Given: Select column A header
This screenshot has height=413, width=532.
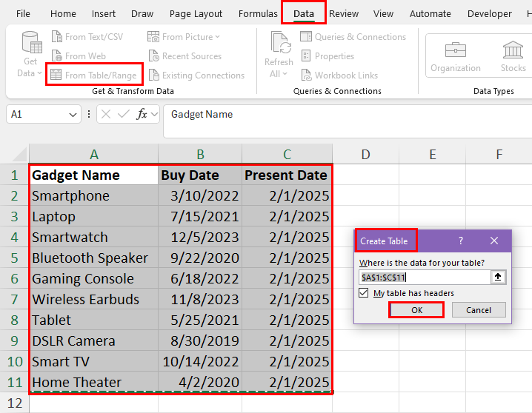Looking at the screenshot, I should [93, 154].
